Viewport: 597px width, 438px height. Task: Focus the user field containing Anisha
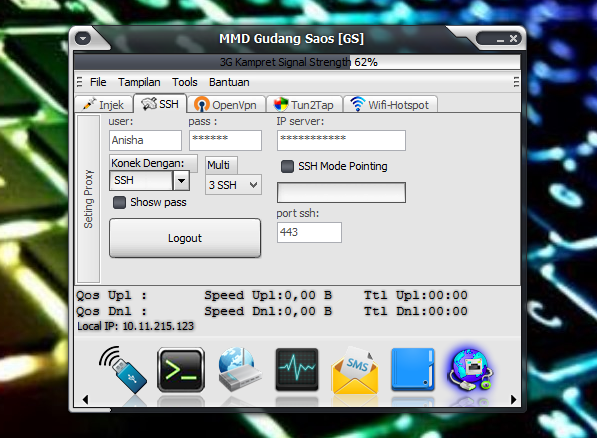click(145, 140)
